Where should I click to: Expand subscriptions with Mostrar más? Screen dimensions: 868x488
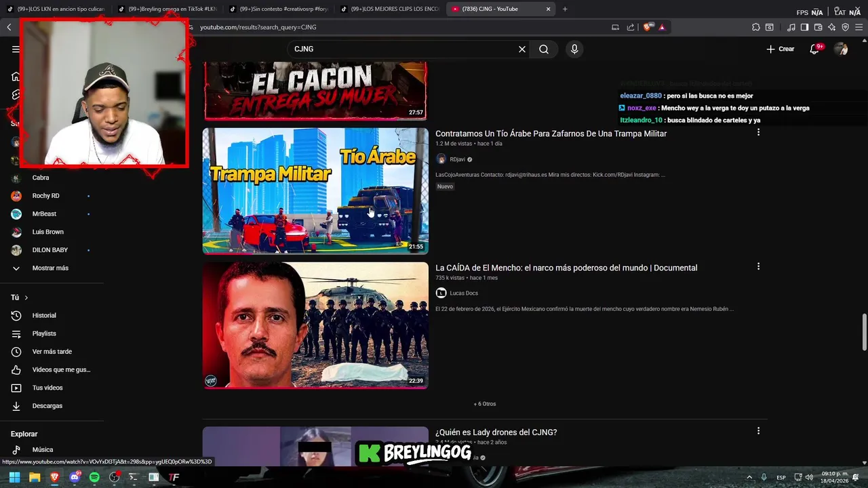click(50, 268)
